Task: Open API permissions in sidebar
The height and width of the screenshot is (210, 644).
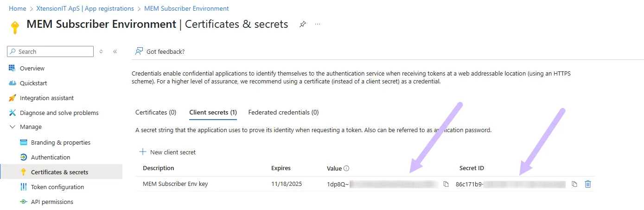Action: coord(52,202)
